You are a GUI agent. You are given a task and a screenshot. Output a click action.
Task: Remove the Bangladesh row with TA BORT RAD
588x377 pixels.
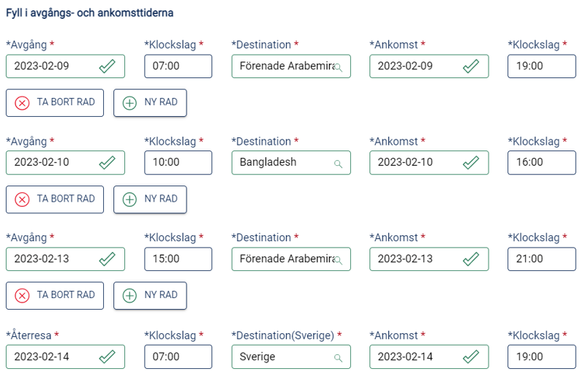click(55, 199)
